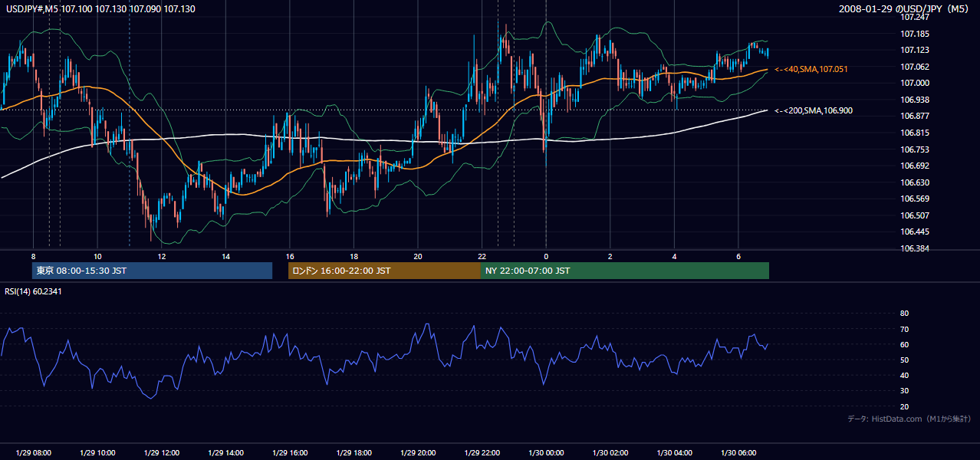980x460 pixels.
Task: Click the RSI(14) 60.2341 indicator label
Action: [33, 291]
